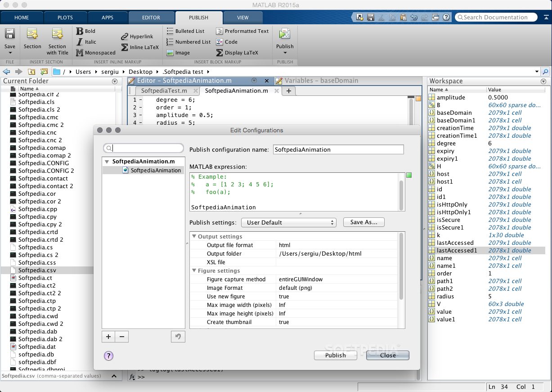Switch to the APPS ribbon tab
Image resolution: width=552 pixels, height=392 pixels.
click(108, 18)
